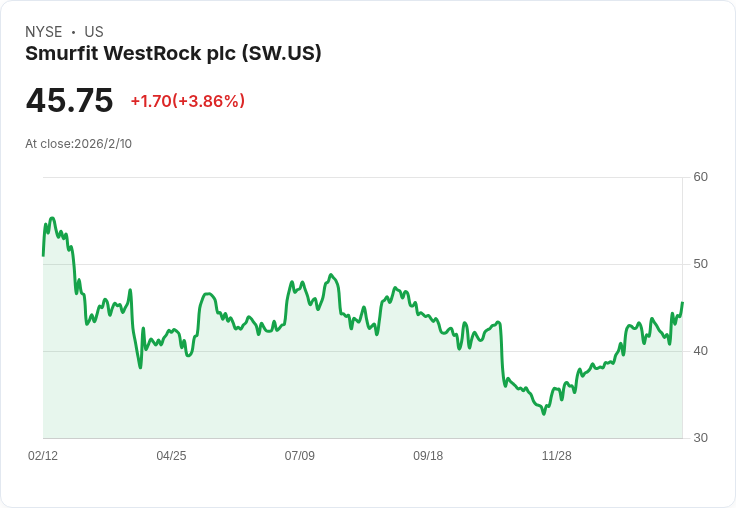Select the 04/25 date on the time axis
Image resolution: width=736 pixels, height=508 pixels.
pos(171,456)
